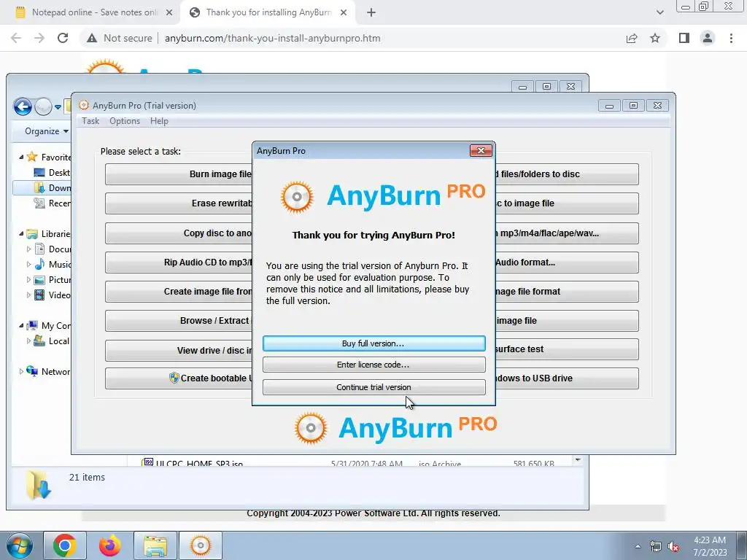Click Copy disc to another disc button

[179, 233]
